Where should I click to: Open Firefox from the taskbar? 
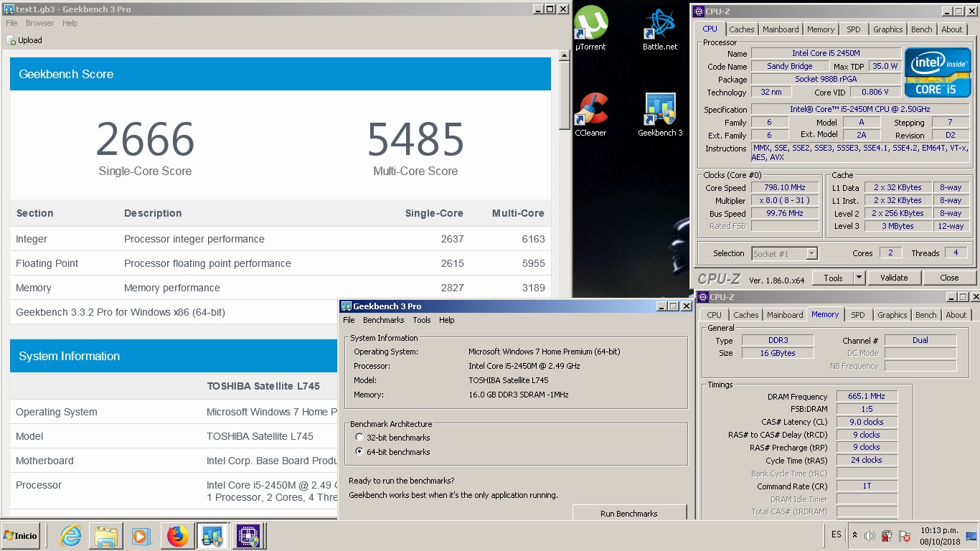pos(177,536)
